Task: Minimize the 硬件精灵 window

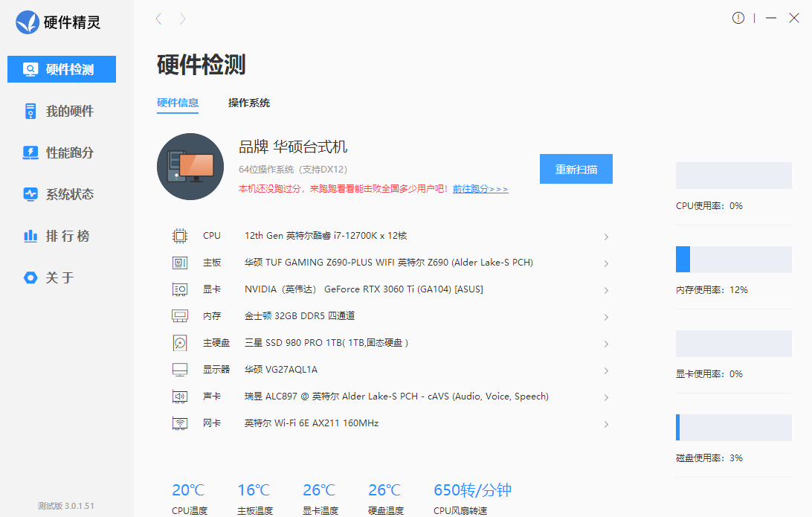Action: coord(771,18)
